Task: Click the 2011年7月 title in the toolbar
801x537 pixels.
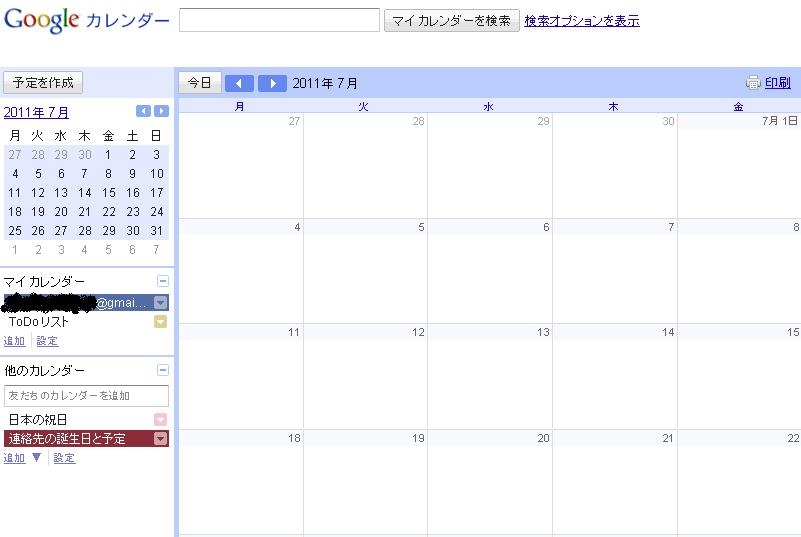Action: [x=325, y=83]
